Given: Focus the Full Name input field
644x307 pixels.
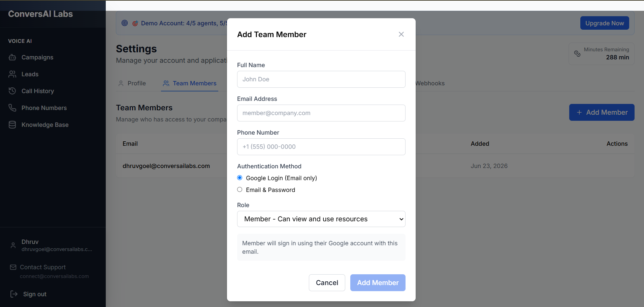Looking at the screenshot, I should click(x=321, y=79).
